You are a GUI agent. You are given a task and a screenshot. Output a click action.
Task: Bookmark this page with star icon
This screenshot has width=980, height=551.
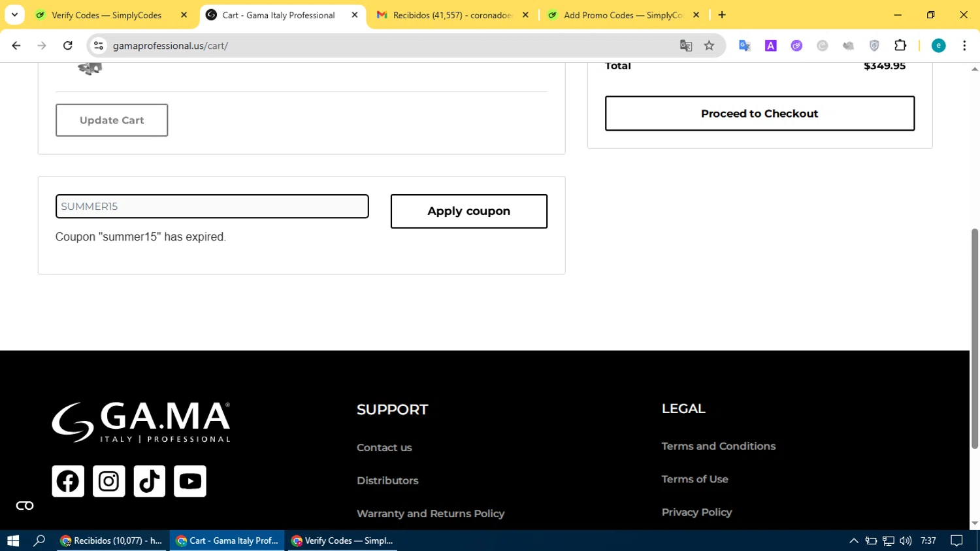[709, 46]
